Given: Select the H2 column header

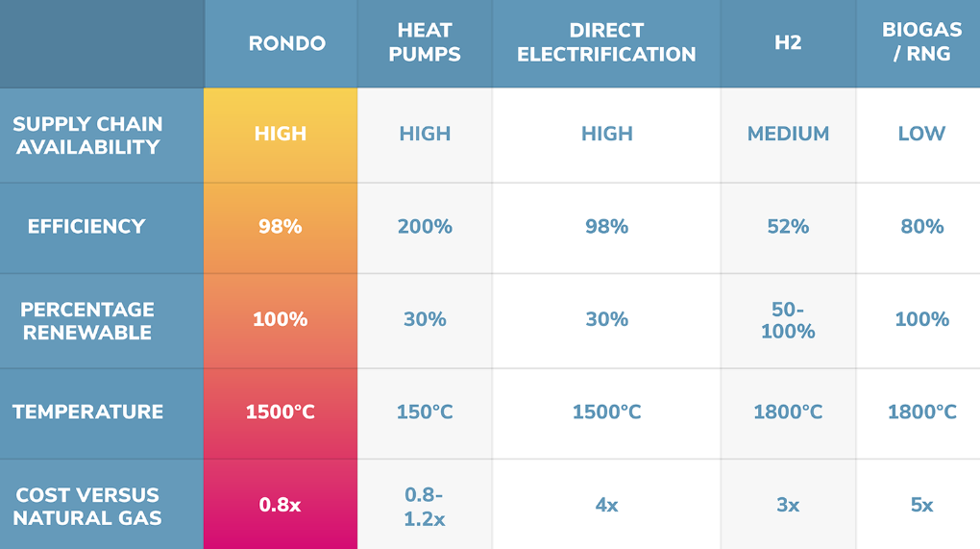Looking at the screenshot, I should (788, 43).
